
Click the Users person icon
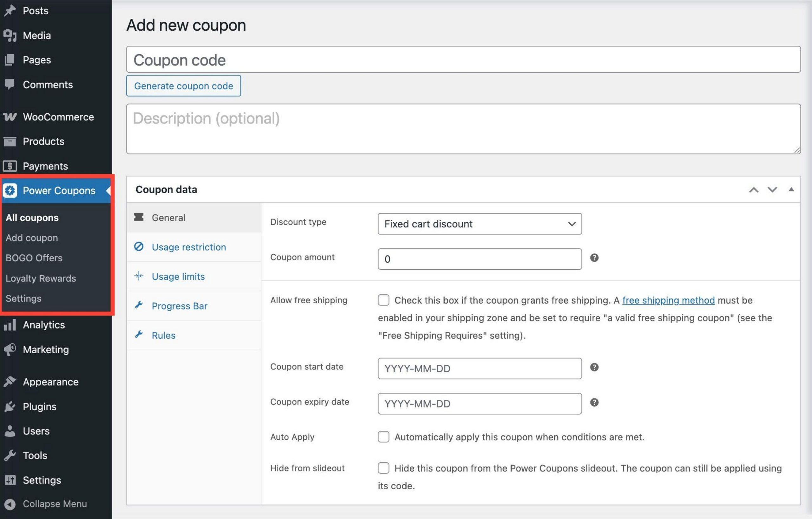10,431
